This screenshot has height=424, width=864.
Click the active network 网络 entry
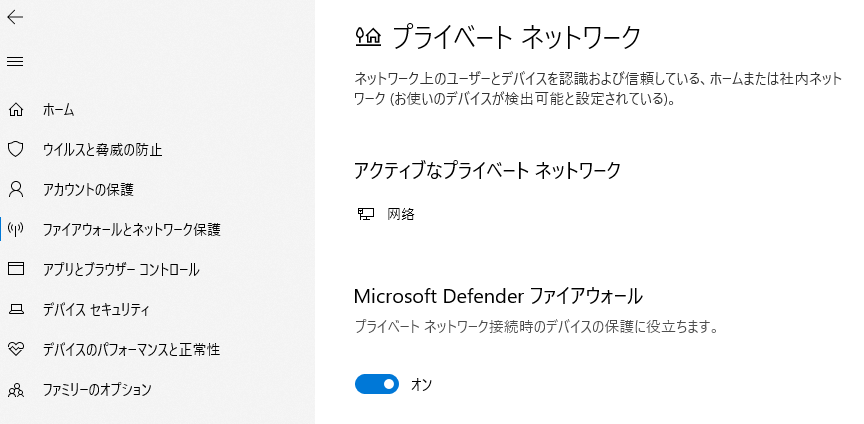tap(400, 214)
